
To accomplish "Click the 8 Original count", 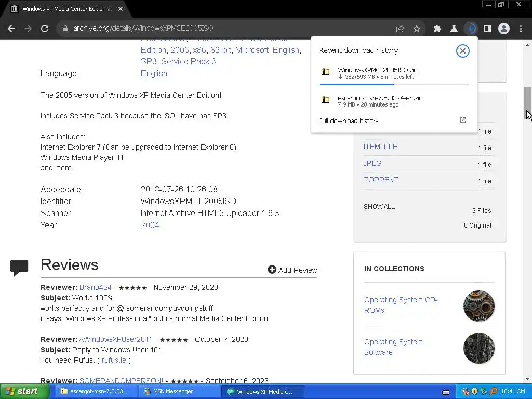I will click(477, 225).
